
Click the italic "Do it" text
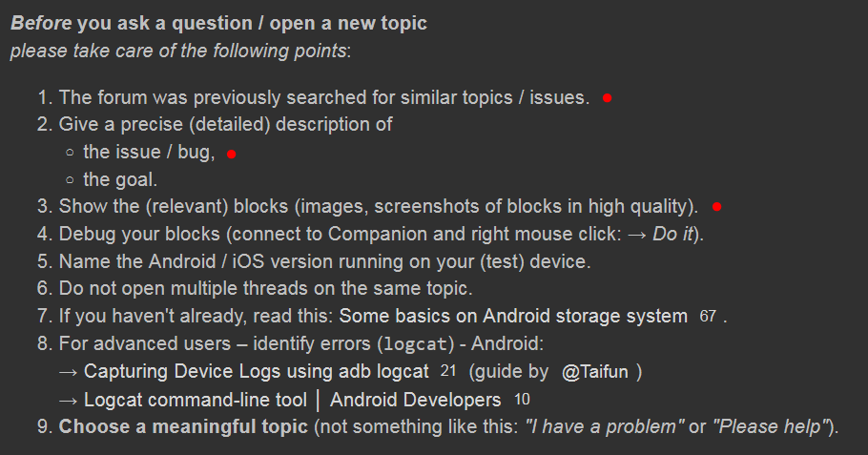coord(674,234)
